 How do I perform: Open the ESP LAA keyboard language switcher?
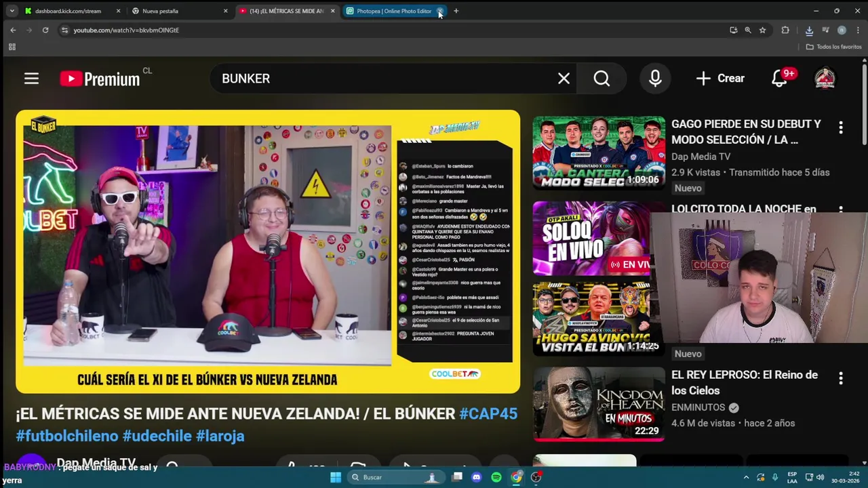(792, 477)
